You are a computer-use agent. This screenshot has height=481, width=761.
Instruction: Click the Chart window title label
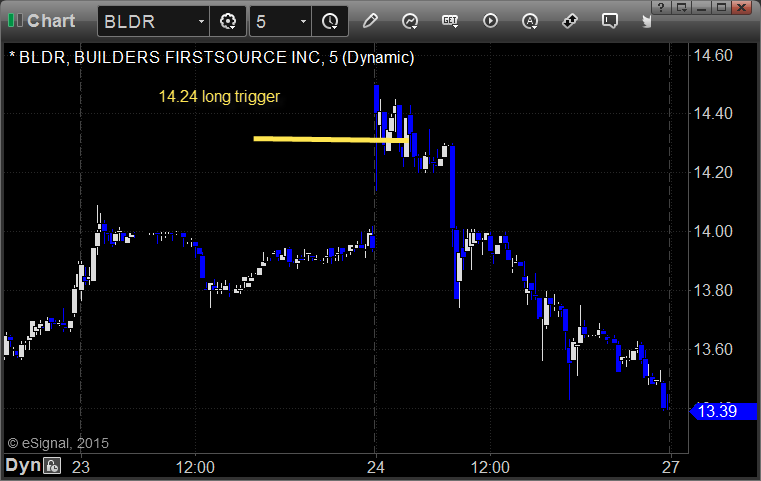pyautogui.click(x=51, y=21)
